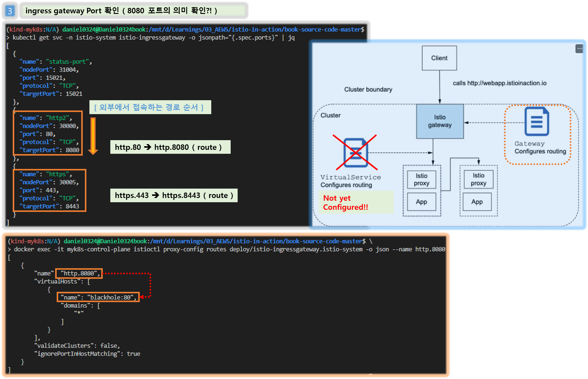Image resolution: width=588 pixels, height=379 pixels.
Task: Click the VirtualService document icon
Action: click(x=356, y=153)
